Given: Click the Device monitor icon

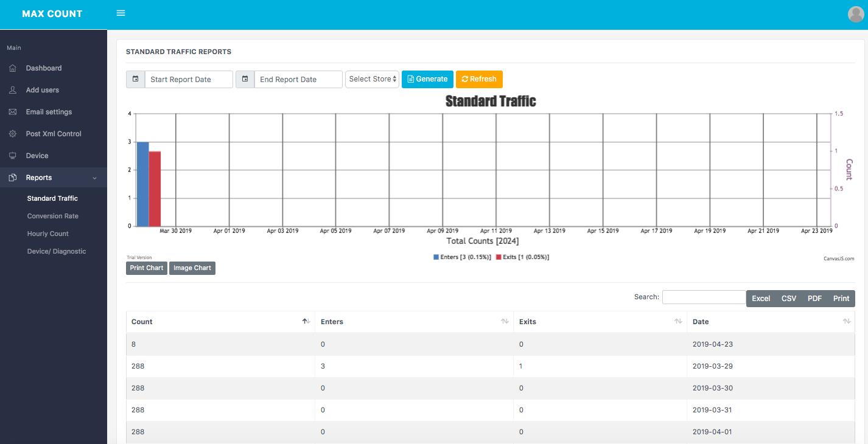Looking at the screenshot, I should 13,156.
